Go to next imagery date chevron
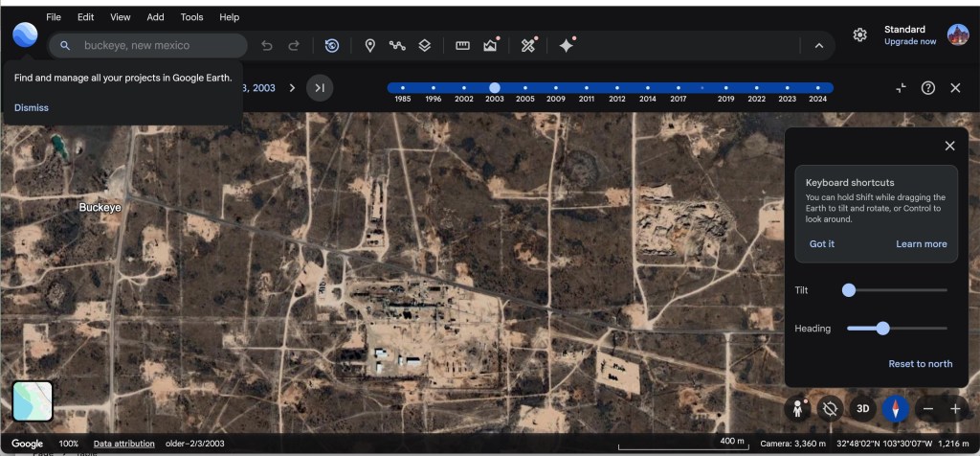Screen dimensions: 980x456 293,88
